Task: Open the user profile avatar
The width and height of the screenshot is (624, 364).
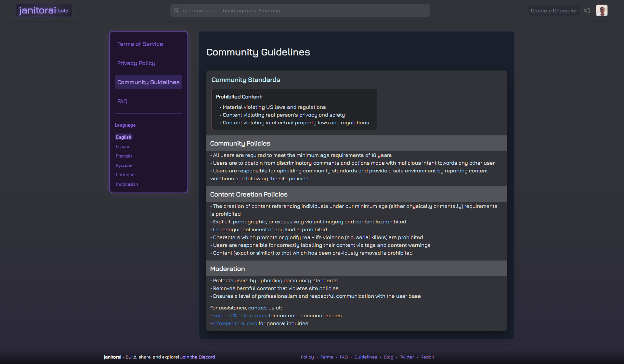Action: [x=602, y=10]
